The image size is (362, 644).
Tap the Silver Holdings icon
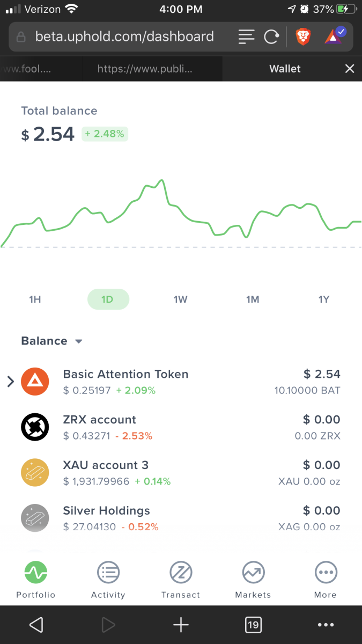[35, 518]
